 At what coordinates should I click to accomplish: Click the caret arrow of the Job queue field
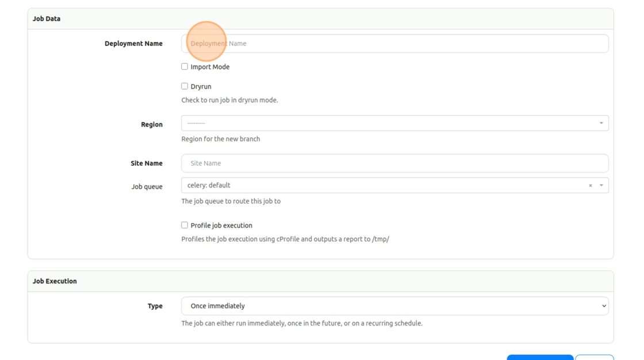click(x=601, y=186)
